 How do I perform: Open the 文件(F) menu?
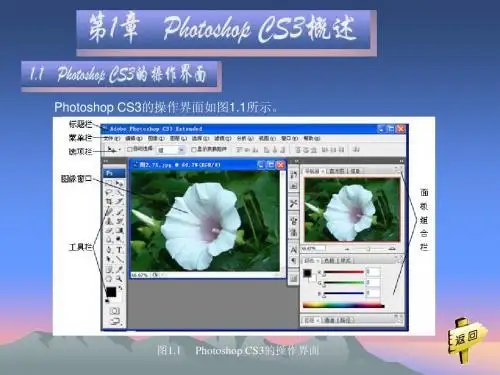point(111,138)
